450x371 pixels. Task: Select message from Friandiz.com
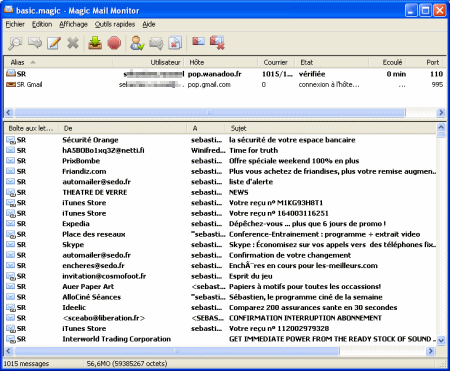tap(84, 171)
